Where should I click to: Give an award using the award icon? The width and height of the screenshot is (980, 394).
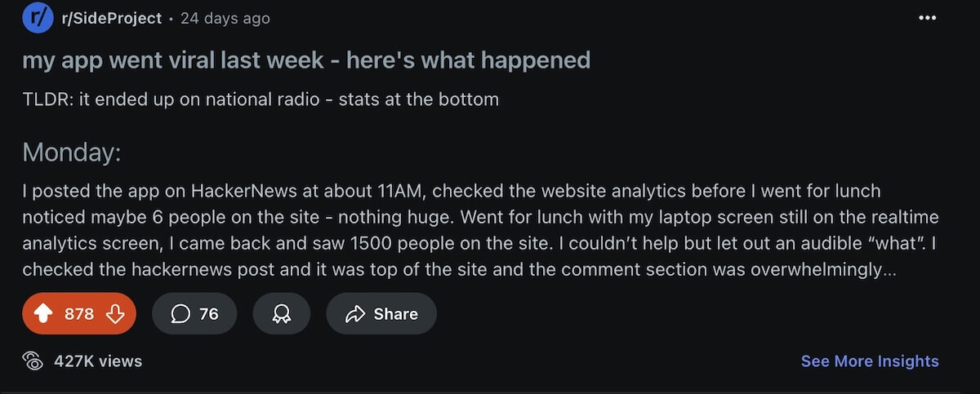282,314
